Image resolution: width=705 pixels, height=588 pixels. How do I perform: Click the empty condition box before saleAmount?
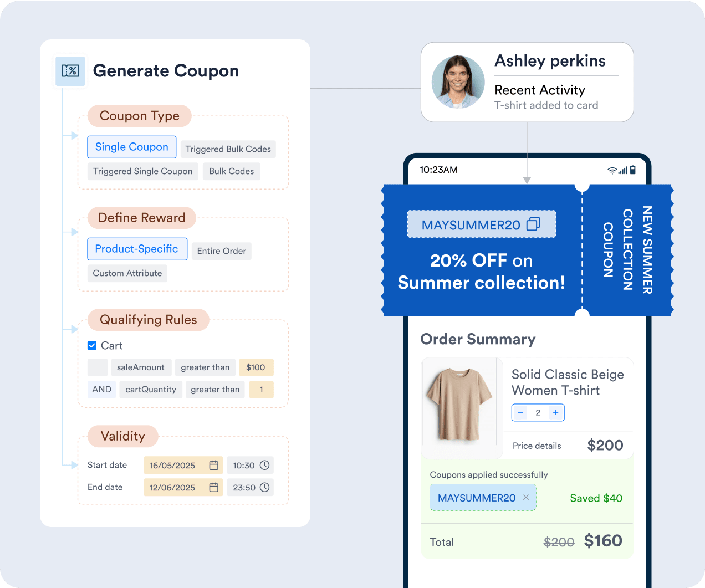pos(98,367)
